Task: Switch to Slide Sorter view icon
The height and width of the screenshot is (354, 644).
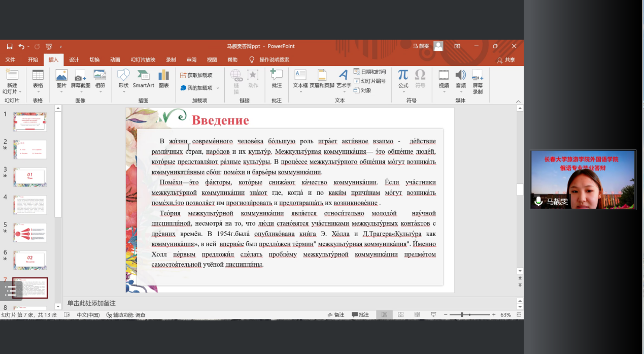Action: point(401,315)
